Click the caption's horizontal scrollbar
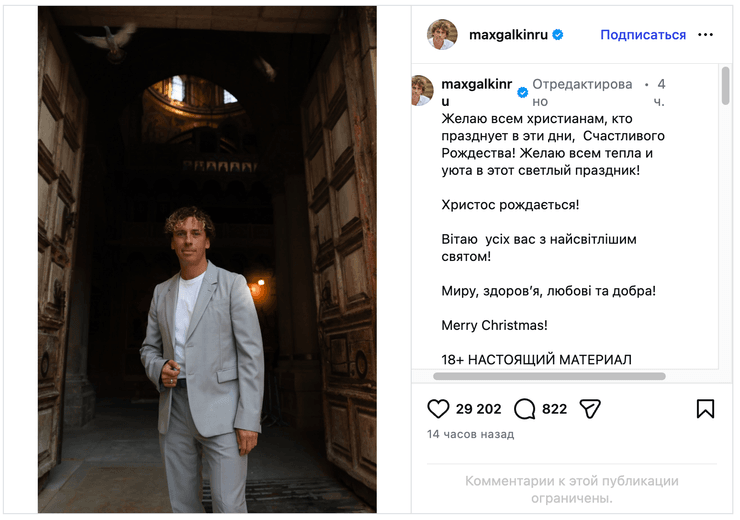 click(x=549, y=376)
